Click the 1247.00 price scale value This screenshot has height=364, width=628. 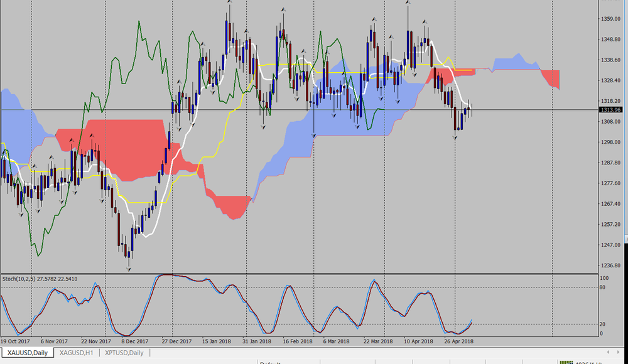pyautogui.click(x=610, y=245)
